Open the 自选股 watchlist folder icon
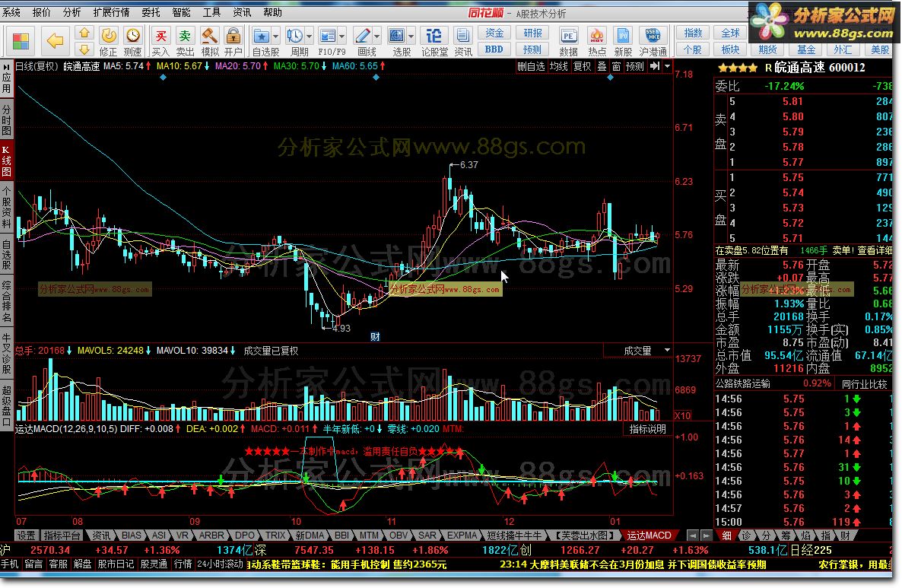The height and width of the screenshot is (588, 902). click(262, 37)
